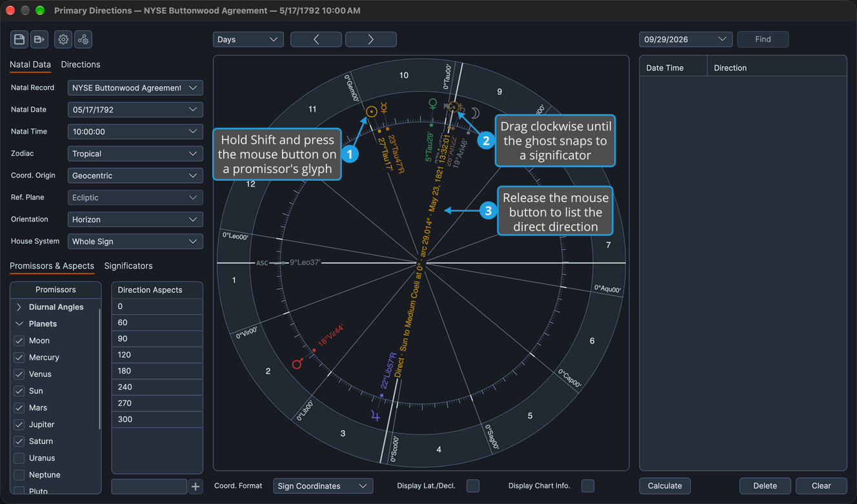This screenshot has width=857, height=504.
Task: Select the 120 direction aspect row
Action: (157, 355)
